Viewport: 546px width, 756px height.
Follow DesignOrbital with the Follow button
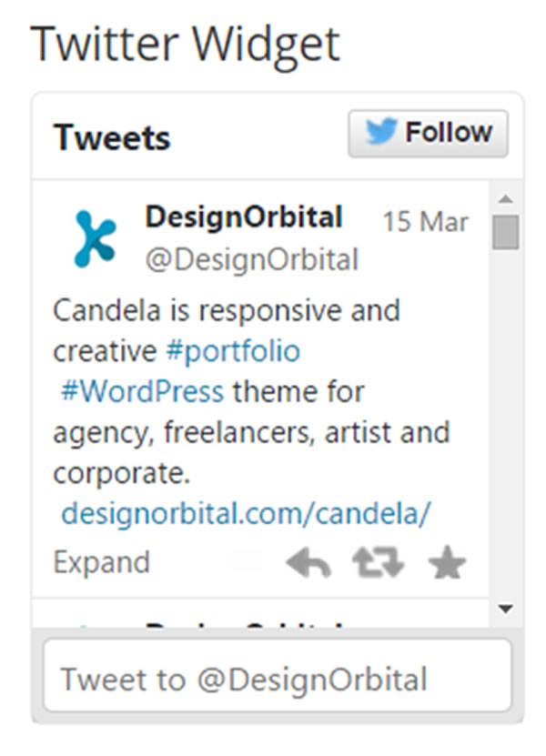point(428,134)
